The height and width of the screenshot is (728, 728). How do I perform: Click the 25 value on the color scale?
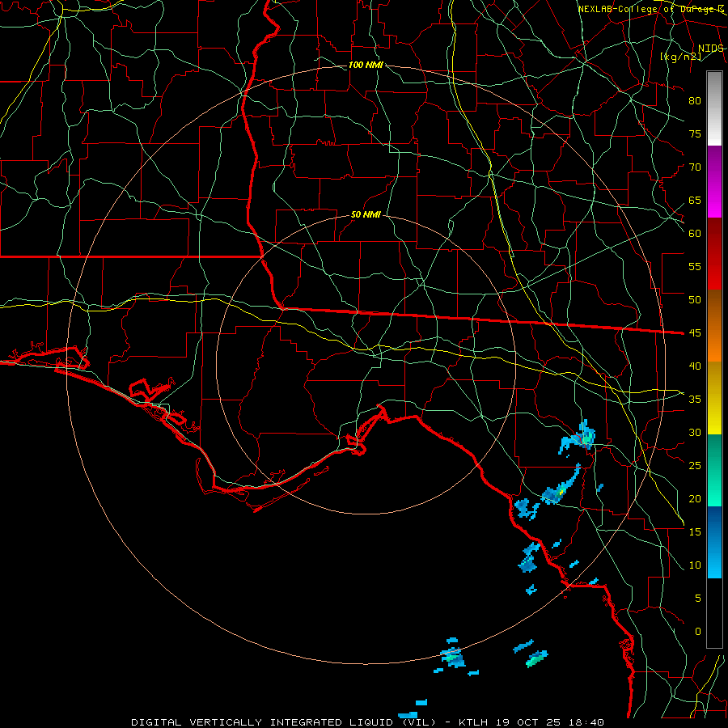[695, 466]
